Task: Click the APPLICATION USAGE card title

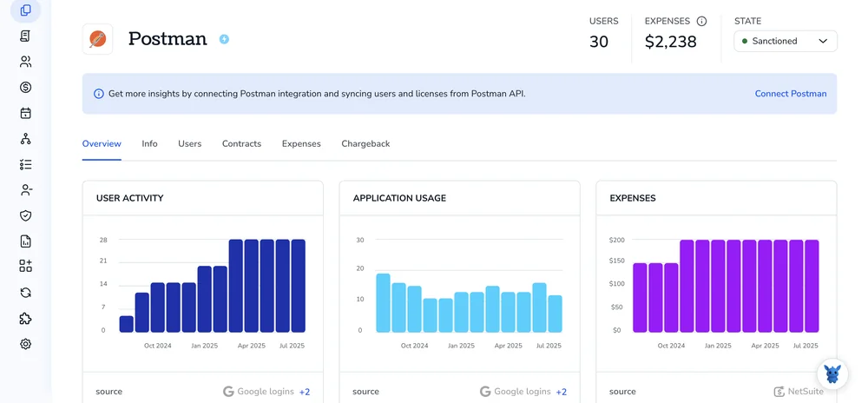Action: click(x=399, y=198)
